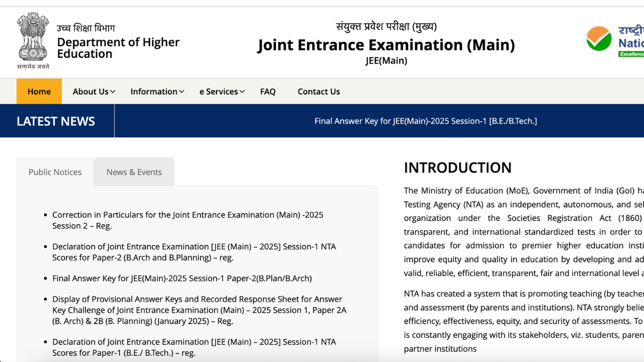Expand the Information dropdown
This screenshot has width=644, height=362.
157,91
